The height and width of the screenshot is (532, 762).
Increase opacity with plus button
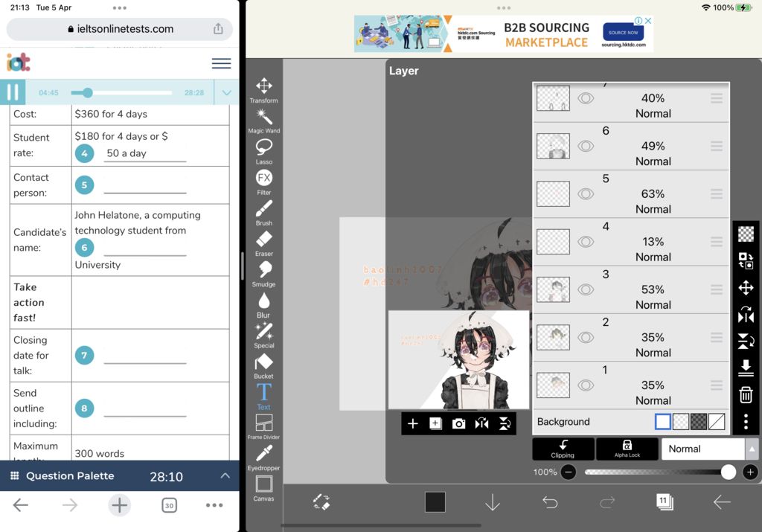point(750,472)
